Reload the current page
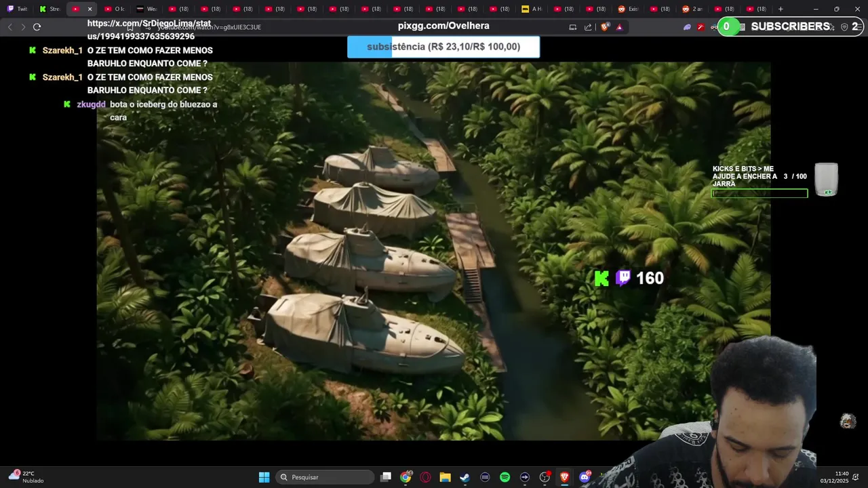This screenshot has height=488, width=868. coord(37,27)
